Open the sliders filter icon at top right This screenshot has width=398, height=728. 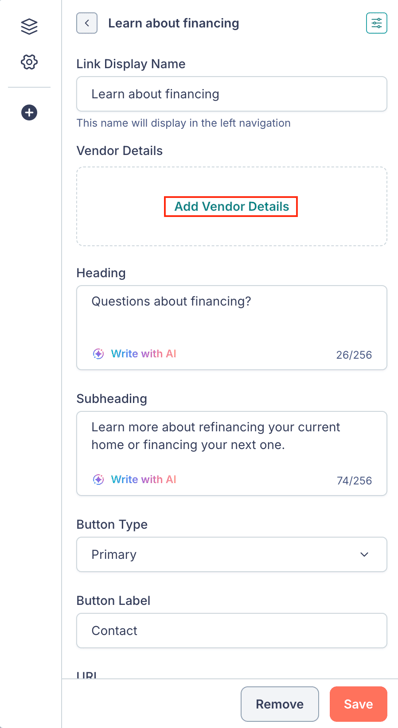376,23
